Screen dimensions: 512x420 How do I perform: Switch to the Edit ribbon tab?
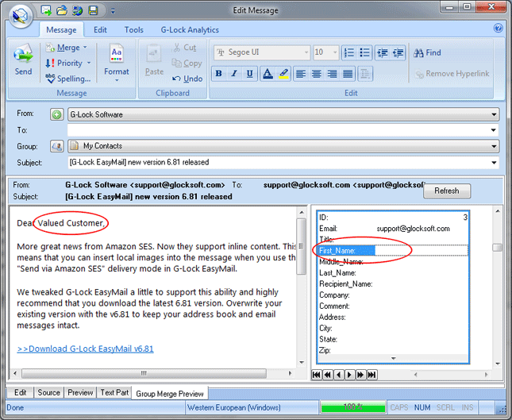[x=100, y=29]
